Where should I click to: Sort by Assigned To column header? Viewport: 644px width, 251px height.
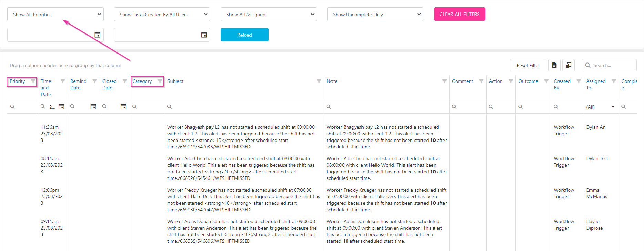[596, 85]
